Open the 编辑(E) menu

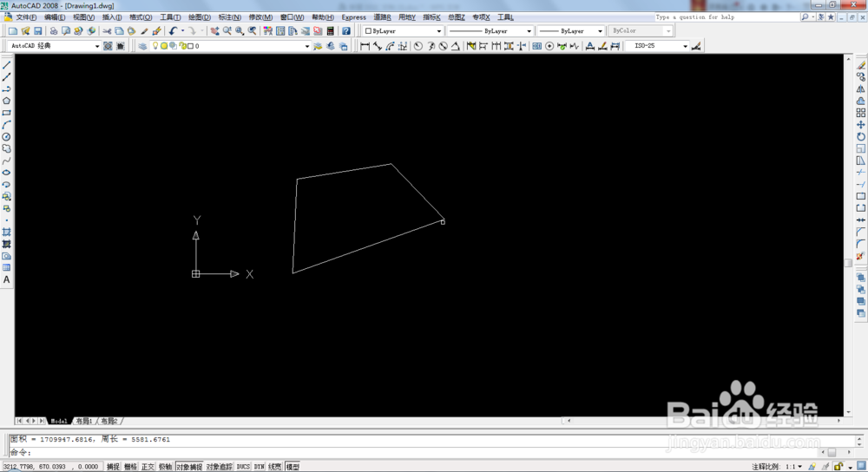tap(54, 17)
